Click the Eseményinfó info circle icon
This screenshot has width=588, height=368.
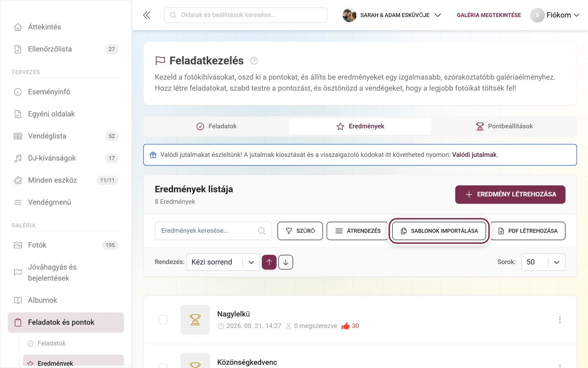(18, 92)
